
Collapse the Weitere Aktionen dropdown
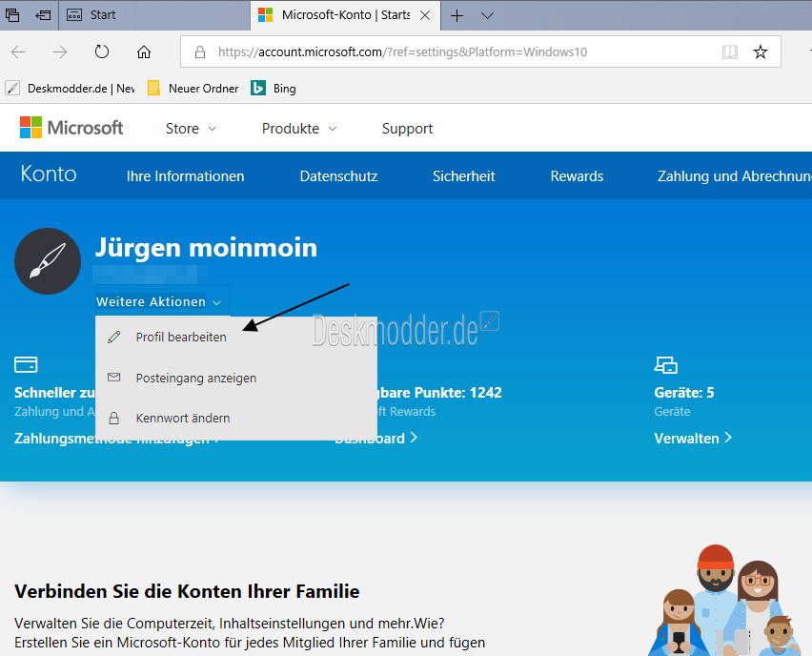coord(159,301)
